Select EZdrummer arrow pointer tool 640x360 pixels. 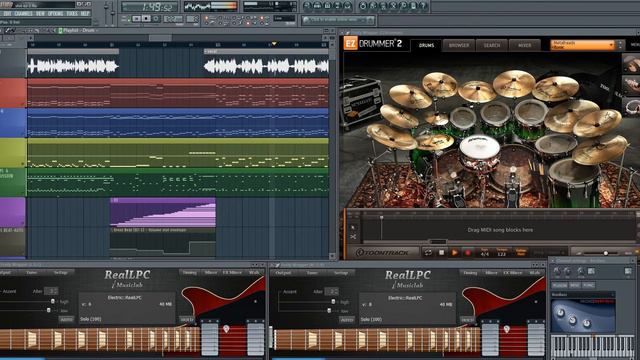pyautogui.click(x=353, y=227)
